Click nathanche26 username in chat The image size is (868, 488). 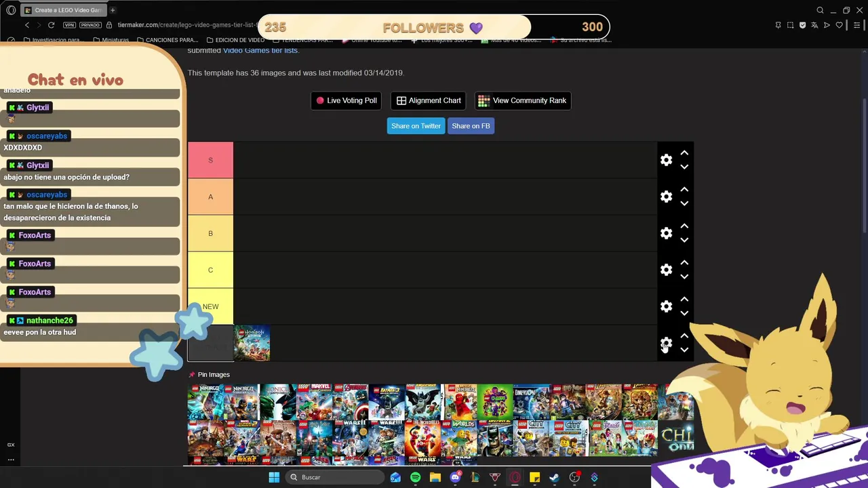(50, 320)
